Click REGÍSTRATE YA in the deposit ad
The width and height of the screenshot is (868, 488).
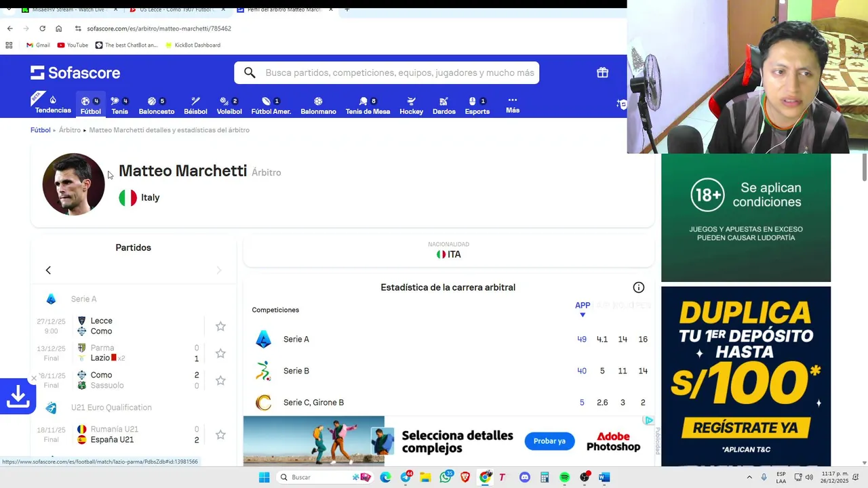745,428
